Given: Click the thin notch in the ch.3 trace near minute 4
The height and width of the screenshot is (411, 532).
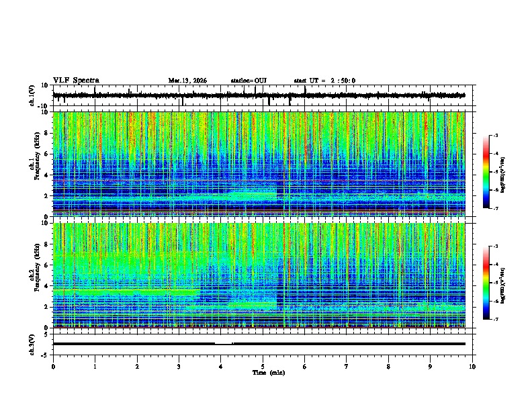Looking at the screenshot, I should (224, 344).
